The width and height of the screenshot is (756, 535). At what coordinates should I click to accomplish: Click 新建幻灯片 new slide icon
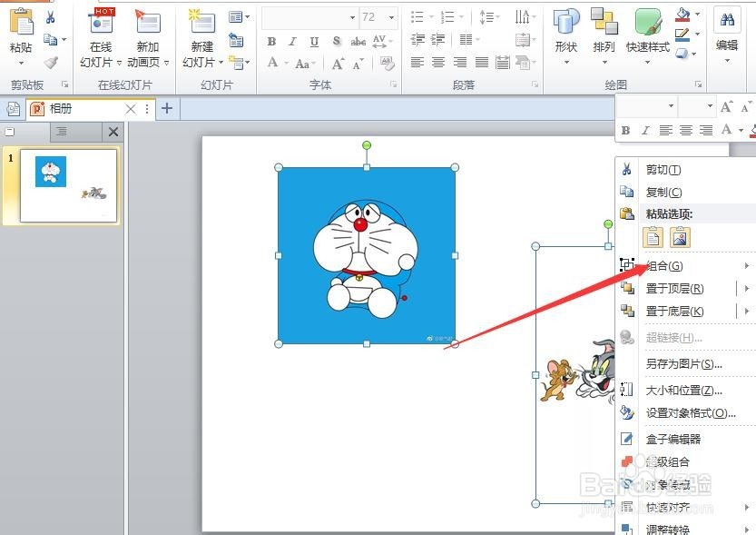pos(201,22)
